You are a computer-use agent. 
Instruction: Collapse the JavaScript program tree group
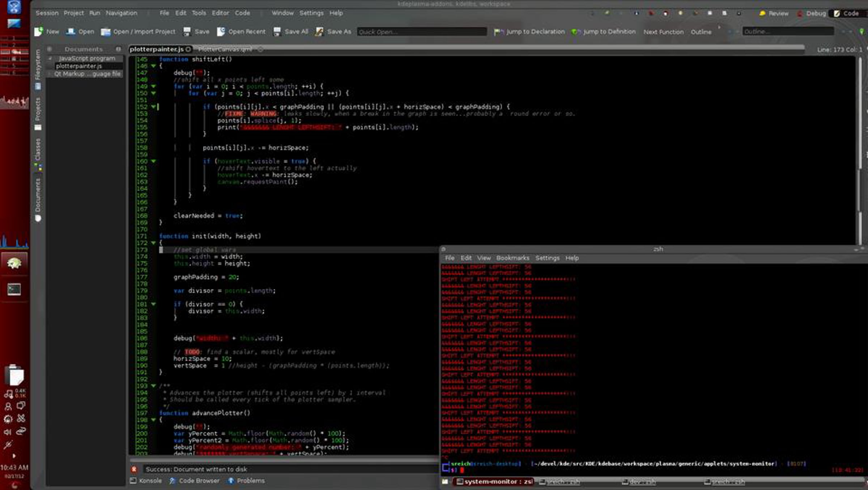(50, 58)
